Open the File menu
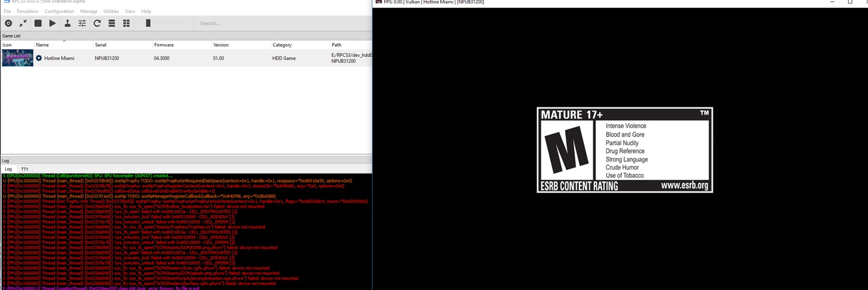 click(x=7, y=11)
